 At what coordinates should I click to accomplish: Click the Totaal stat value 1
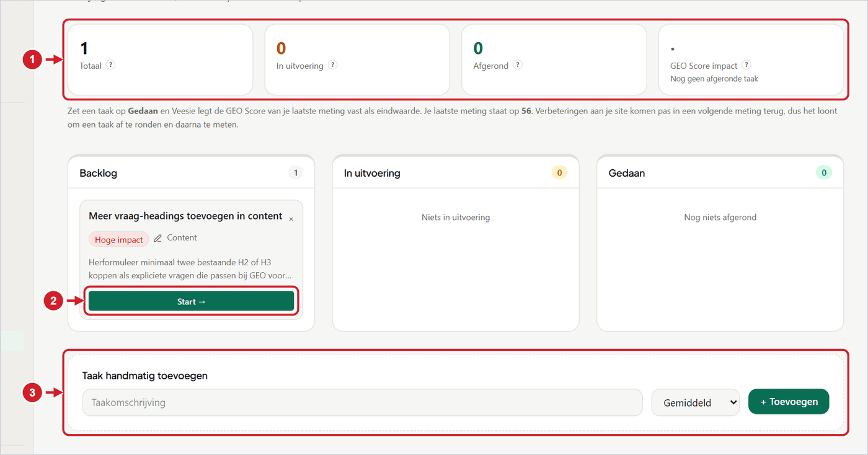coord(84,48)
